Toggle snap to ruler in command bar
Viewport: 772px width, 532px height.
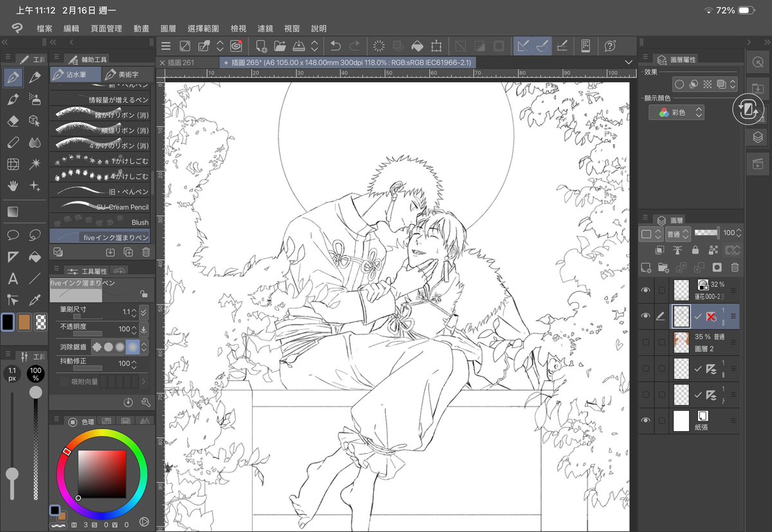pos(524,46)
